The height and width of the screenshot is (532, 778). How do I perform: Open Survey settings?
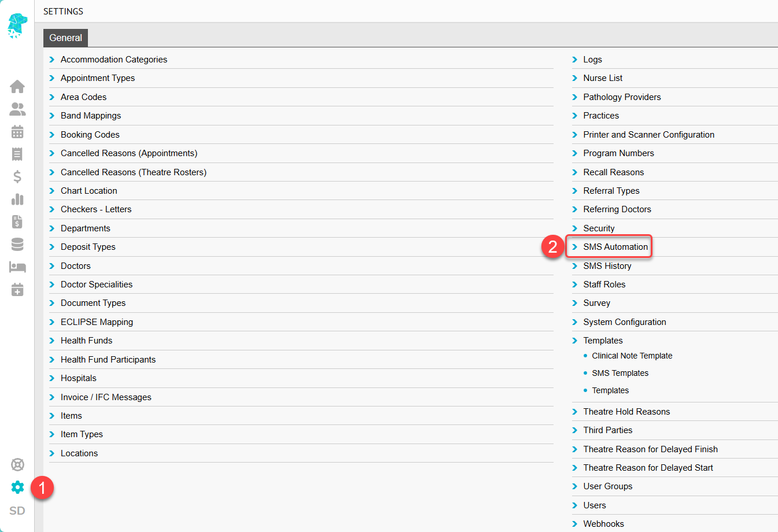point(597,303)
